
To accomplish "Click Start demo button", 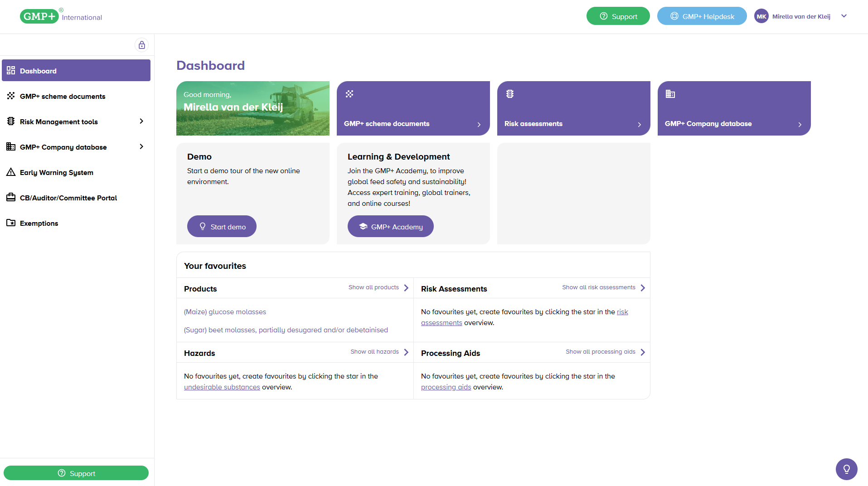I will (x=222, y=226).
